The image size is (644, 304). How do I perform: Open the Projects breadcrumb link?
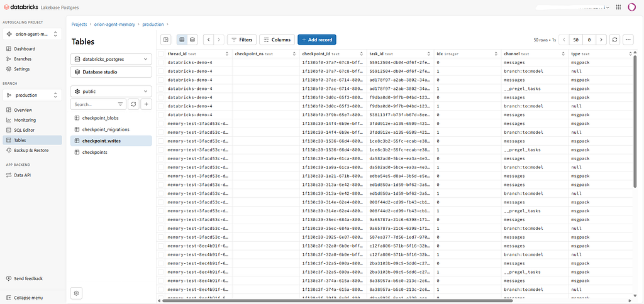point(79,24)
